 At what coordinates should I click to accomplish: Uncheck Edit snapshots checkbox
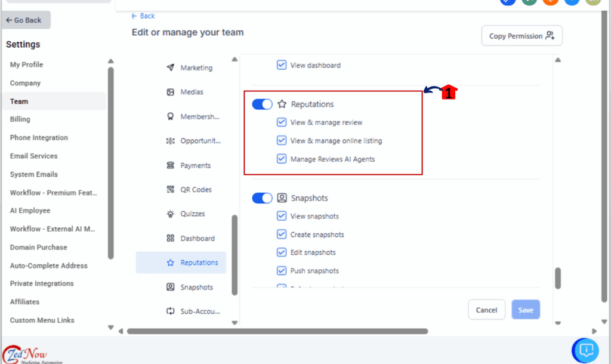(282, 252)
